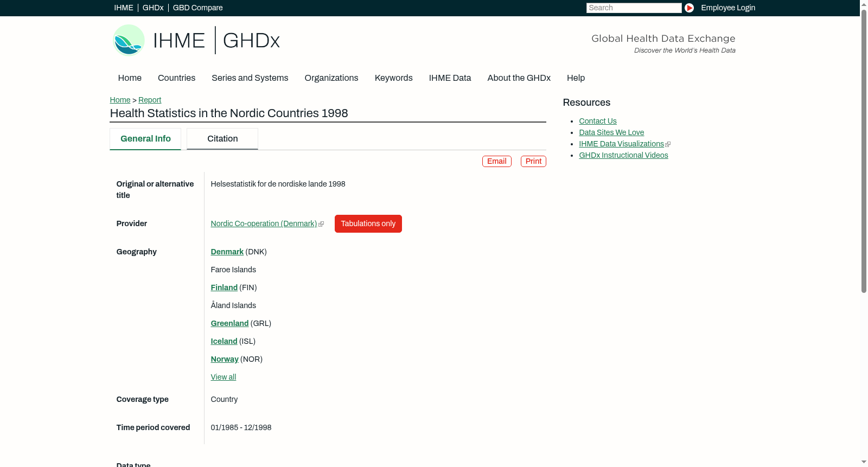Click the 'Åland Islands' geography entry

pos(233,305)
